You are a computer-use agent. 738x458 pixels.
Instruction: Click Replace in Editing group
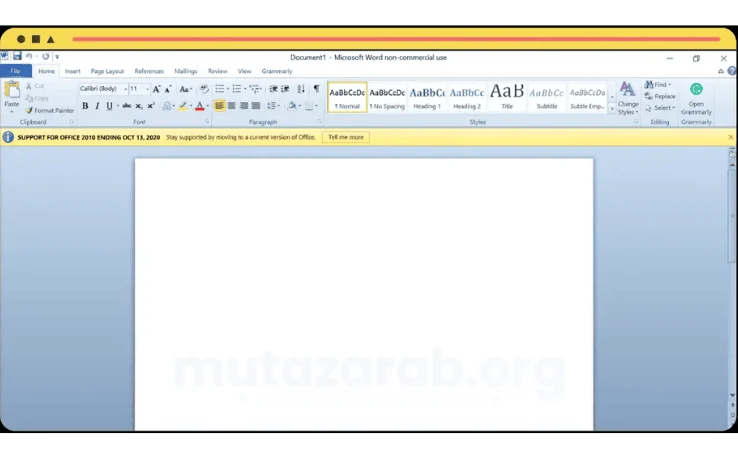(x=660, y=96)
